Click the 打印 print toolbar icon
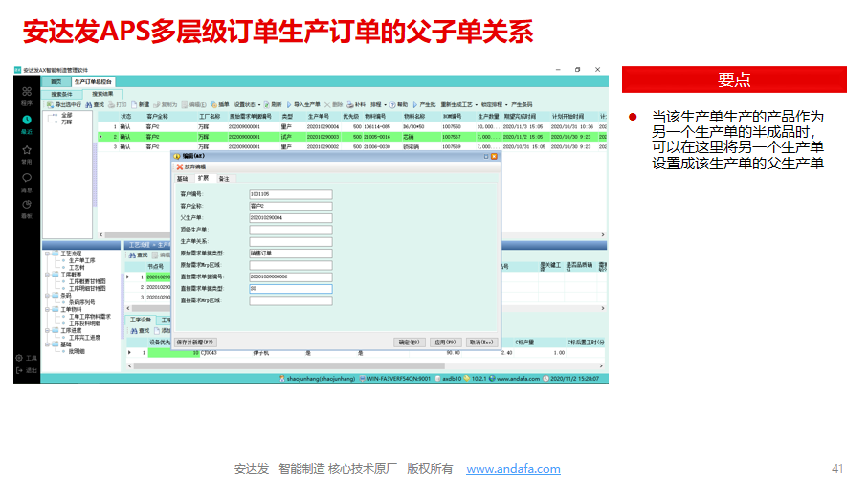Screen dimensions: 868x487 point(111,104)
